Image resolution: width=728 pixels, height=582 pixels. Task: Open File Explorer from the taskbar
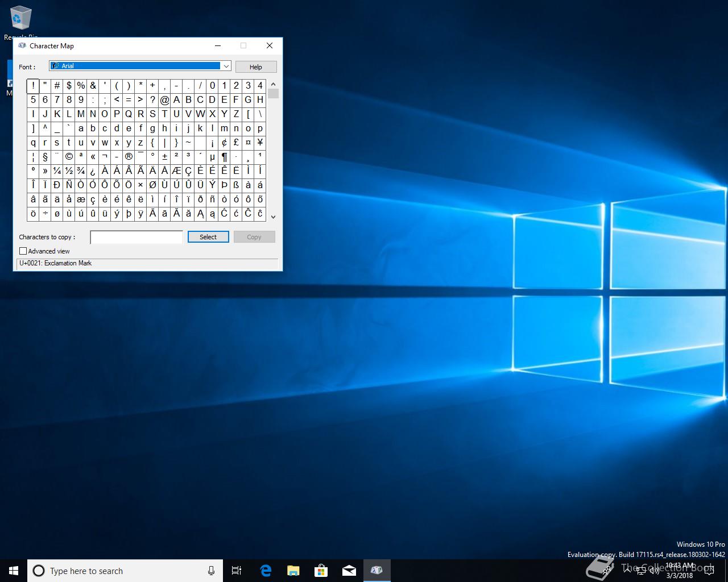293,571
